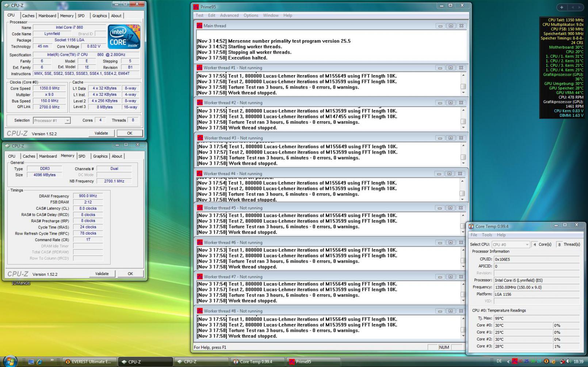Image resolution: width=588 pixels, height=367 pixels.
Task: Click the DE language indicator in taskbar
Action: [499, 361]
